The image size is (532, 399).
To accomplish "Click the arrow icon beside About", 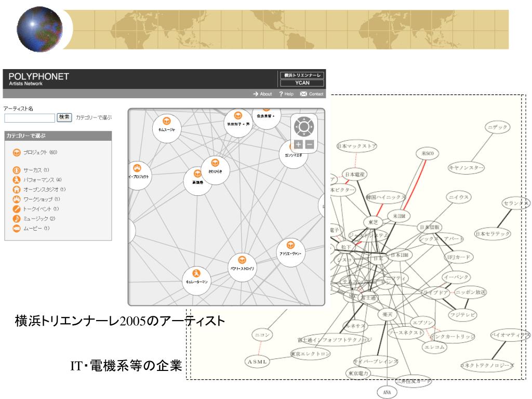I will pyautogui.click(x=256, y=94).
